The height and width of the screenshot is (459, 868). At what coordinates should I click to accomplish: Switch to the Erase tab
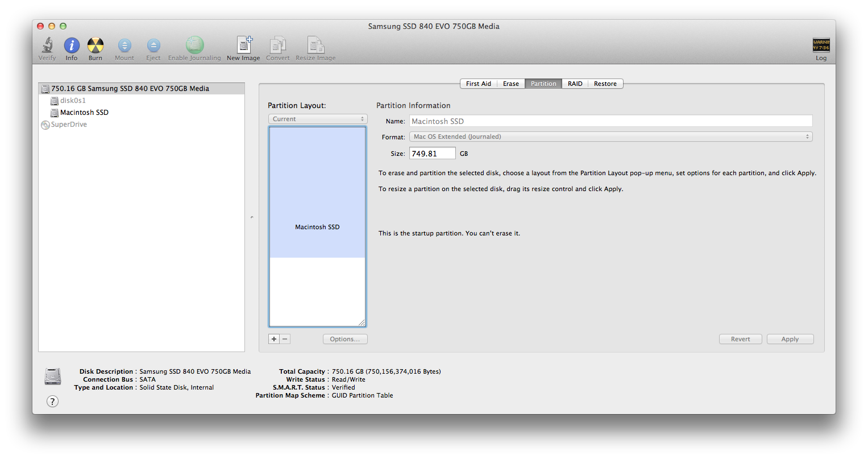511,84
